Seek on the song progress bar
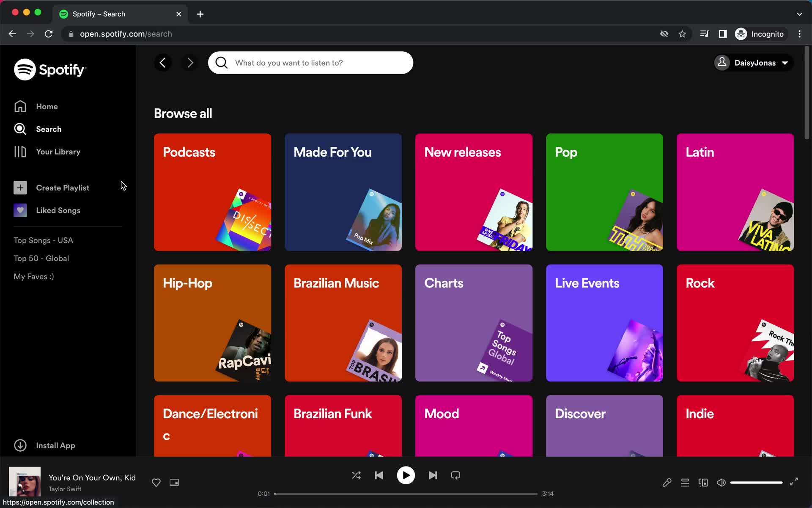This screenshot has width=812, height=508. (406, 494)
